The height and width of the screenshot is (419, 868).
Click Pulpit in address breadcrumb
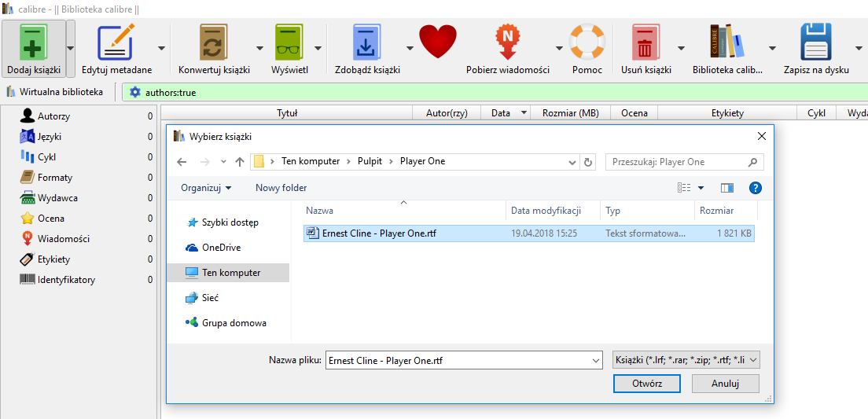369,162
